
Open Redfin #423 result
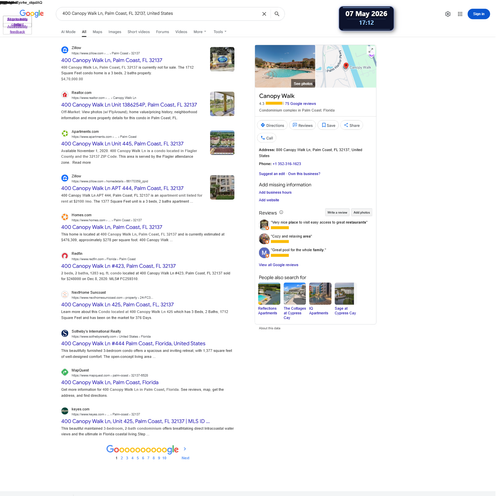click(118, 266)
